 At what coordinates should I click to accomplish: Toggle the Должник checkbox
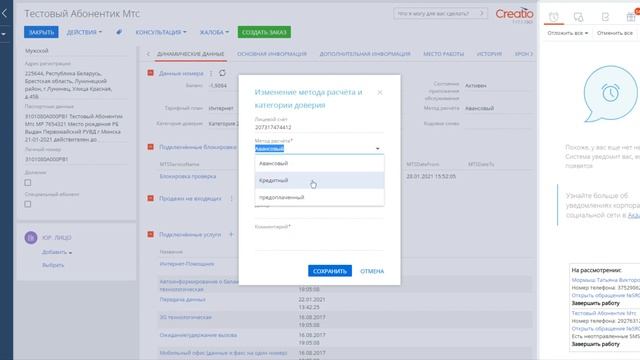click(x=28, y=182)
